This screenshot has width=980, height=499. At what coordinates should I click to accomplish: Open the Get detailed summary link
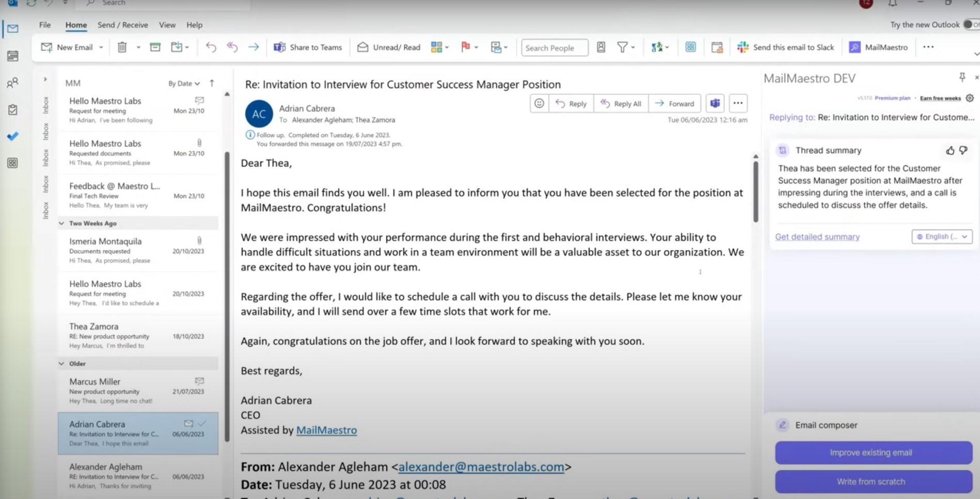pos(817,237)
